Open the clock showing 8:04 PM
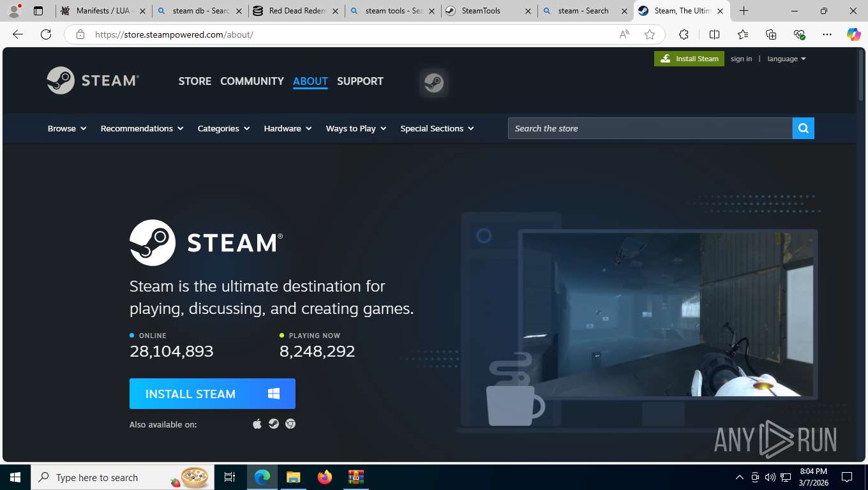The width and height of the screenshot is (868, 490). point(813,477)
